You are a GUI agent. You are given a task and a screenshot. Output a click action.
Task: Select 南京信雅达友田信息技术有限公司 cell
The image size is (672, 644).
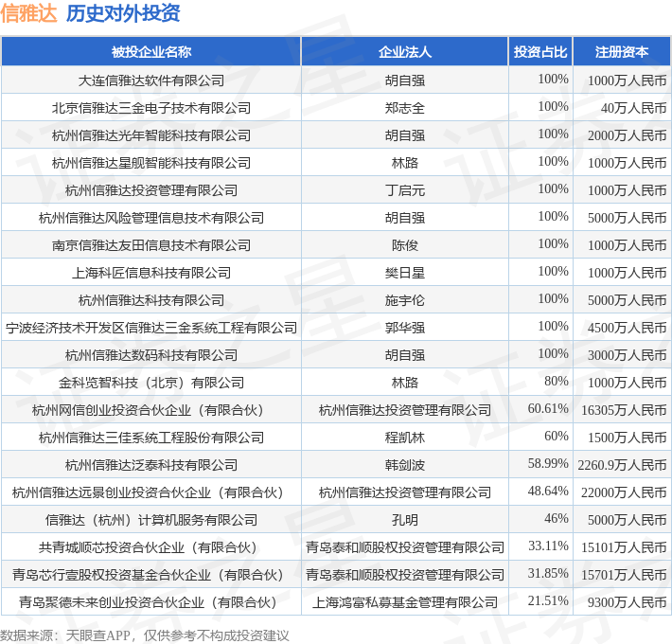coord(150,245)
